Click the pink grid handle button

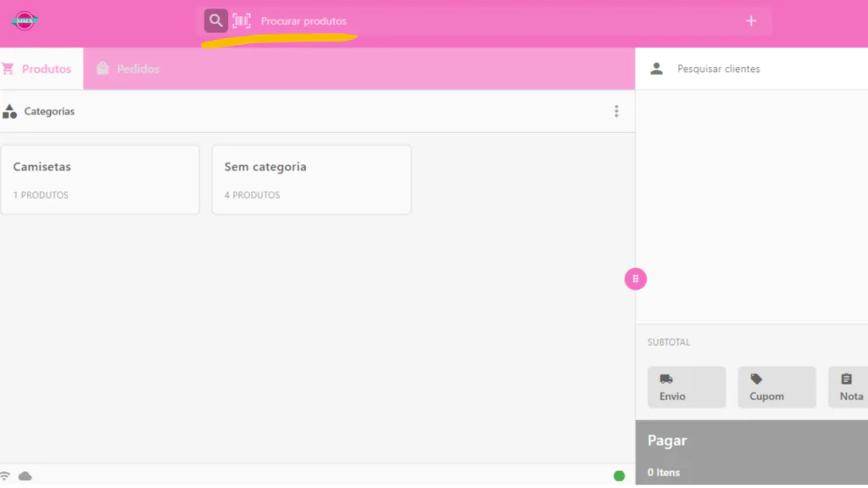(x=636, y=279)
